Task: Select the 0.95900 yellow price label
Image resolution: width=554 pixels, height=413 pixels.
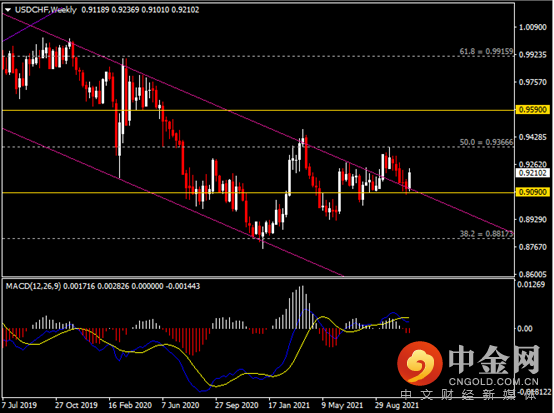Action: click(x=533, y=110)
